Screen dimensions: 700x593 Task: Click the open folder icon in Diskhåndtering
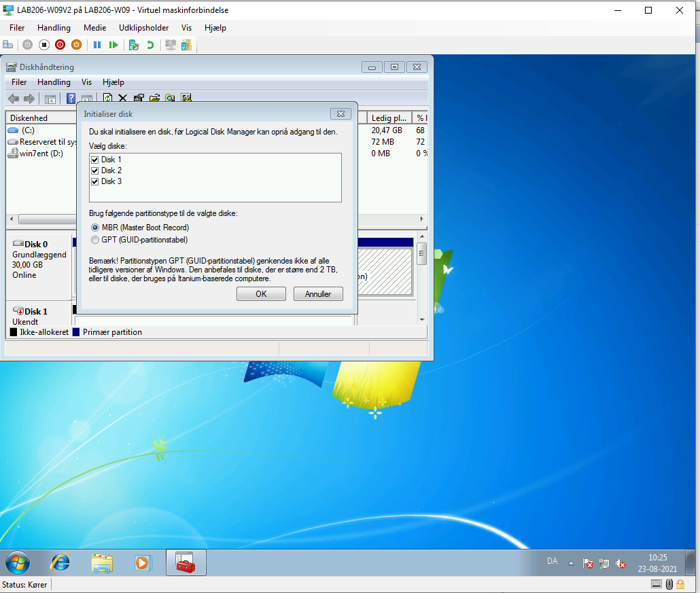[x=154, y=98]
